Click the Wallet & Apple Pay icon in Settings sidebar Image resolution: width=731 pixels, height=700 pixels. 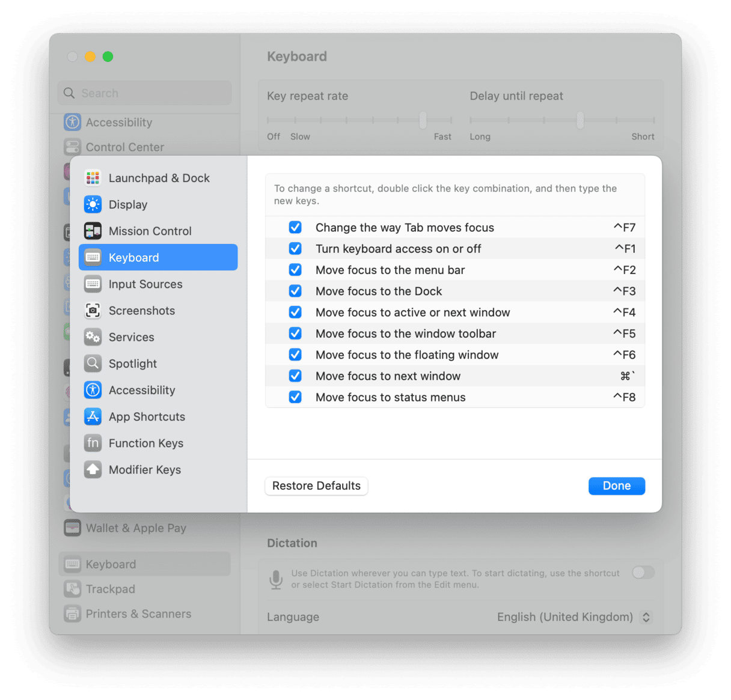[73, 528]
